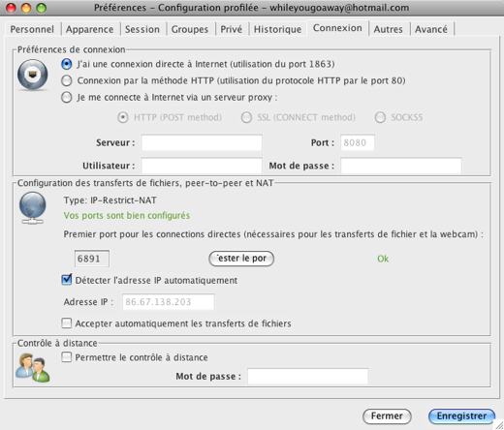Switch to the Avancé tab

pos(431,29)
